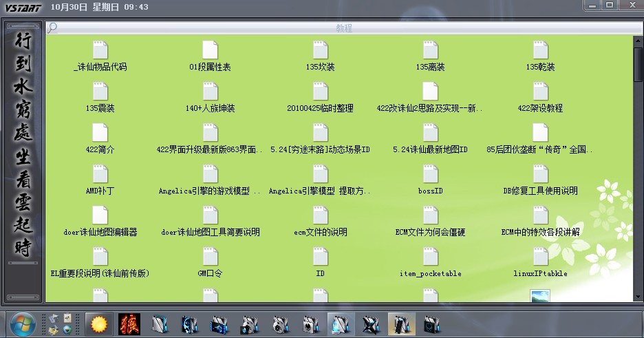The width and height of the screenshot is (644, 338).
Task: Click the VSTART logo in title bar
Action: (x=23, y=8)
